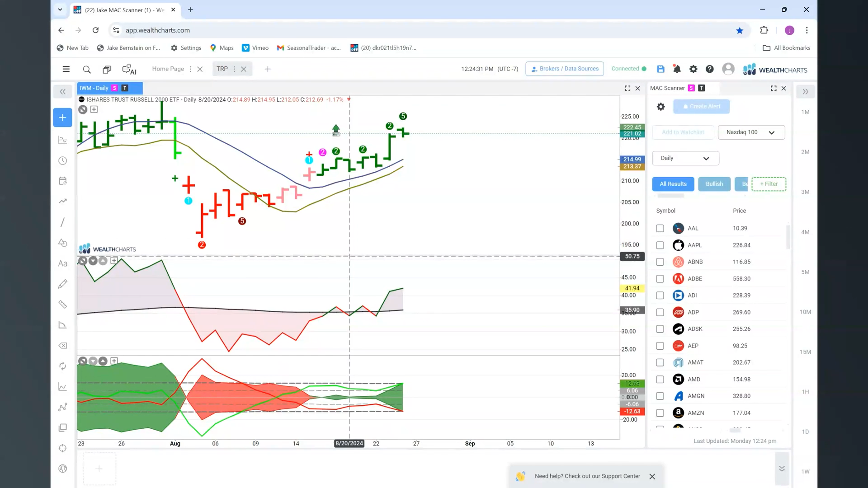The width and height of the screenshot is (868, 488).
Task: Select the IWM - Daily chart tab
Action: pos(110,88)
